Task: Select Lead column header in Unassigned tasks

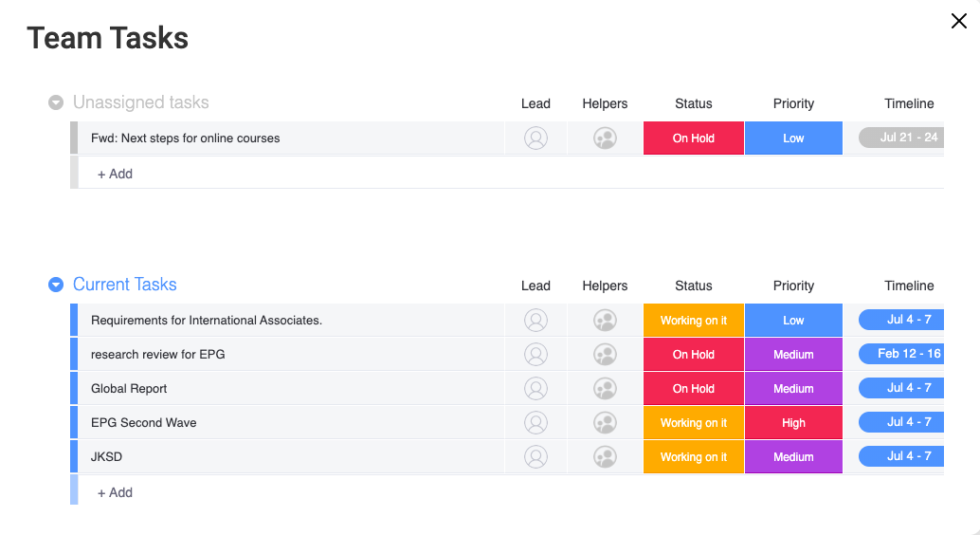Action: [x=535, y=104]
